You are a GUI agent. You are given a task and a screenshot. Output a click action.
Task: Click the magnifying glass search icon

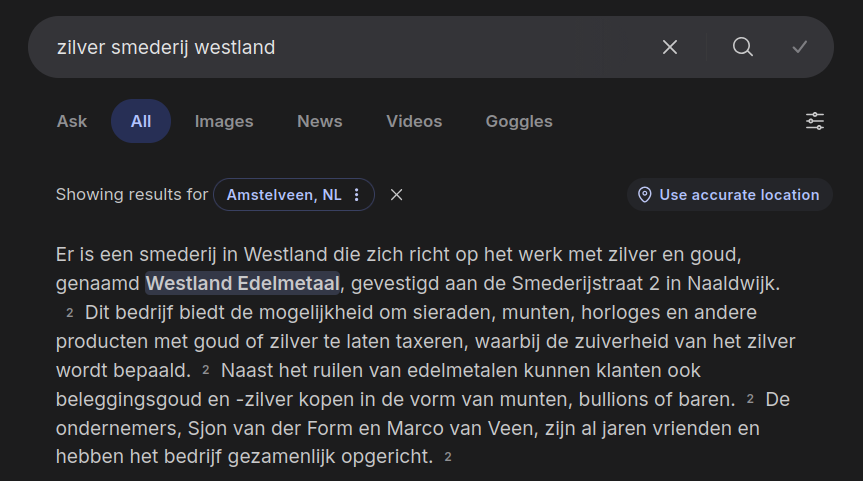[x=742, y=47]
